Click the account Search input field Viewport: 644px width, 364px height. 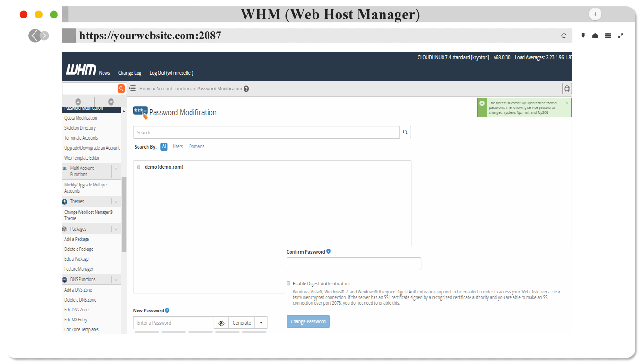266,132
